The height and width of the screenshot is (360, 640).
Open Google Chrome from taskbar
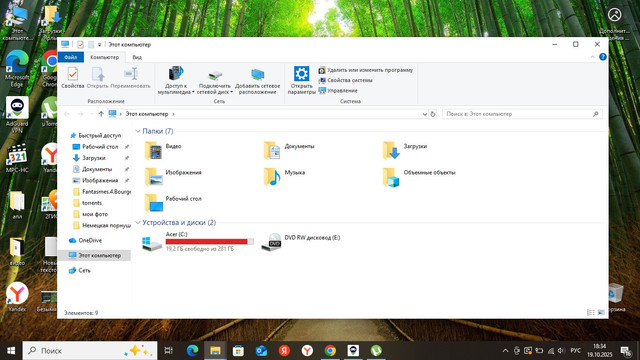tap(330, 351)
